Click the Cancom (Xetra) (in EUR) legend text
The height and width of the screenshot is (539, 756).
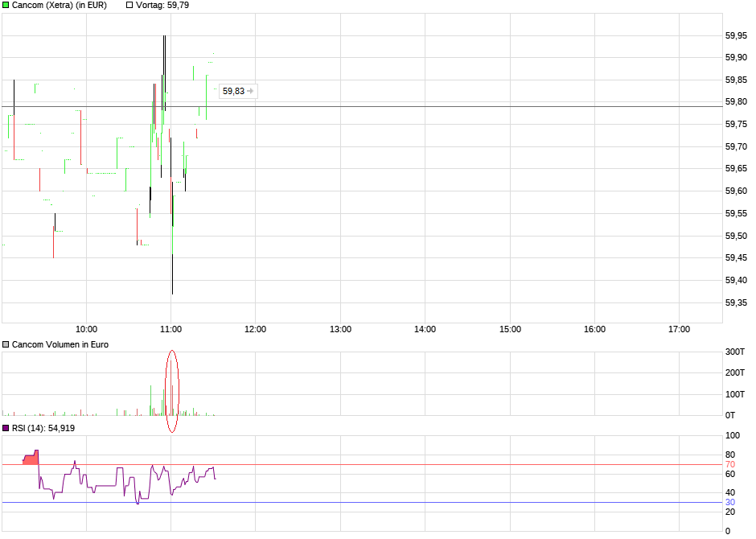60,6
